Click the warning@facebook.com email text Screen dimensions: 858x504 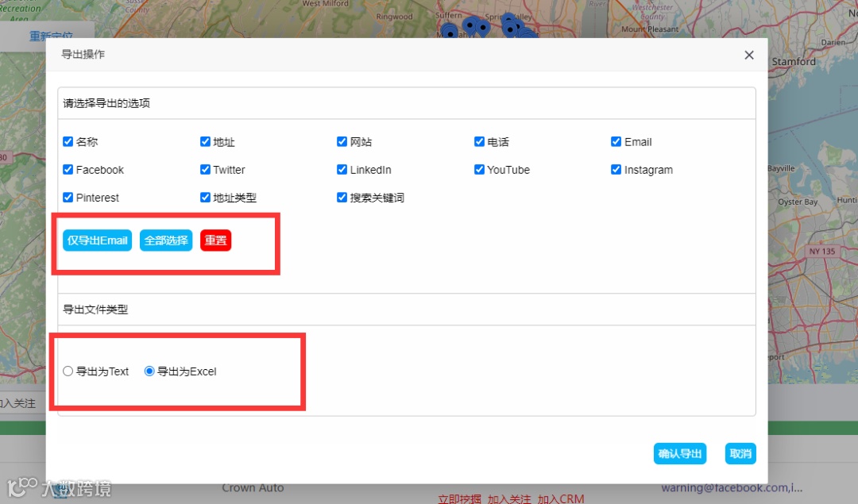(732, 487)
